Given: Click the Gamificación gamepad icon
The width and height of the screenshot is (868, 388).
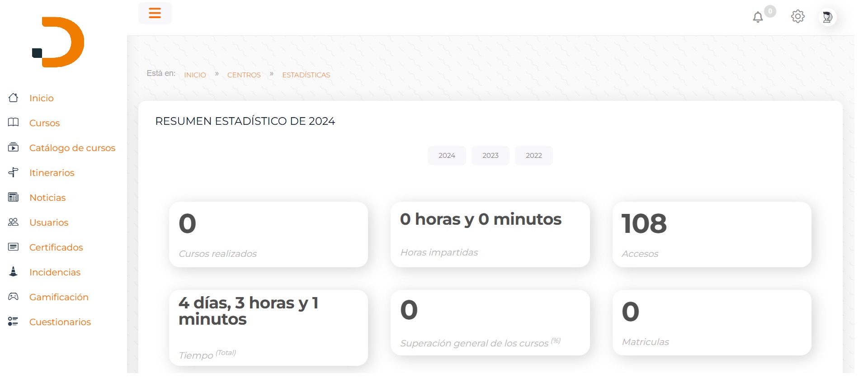Looking at the screenshot, I should [x=14, y=297].
